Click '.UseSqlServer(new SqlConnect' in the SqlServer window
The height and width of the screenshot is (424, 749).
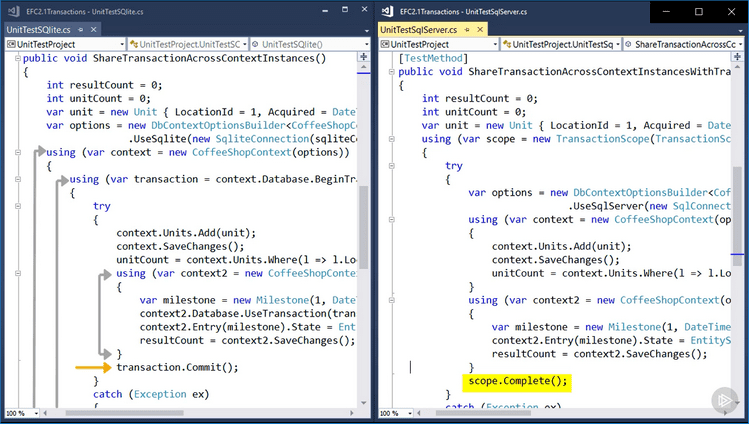649,206
